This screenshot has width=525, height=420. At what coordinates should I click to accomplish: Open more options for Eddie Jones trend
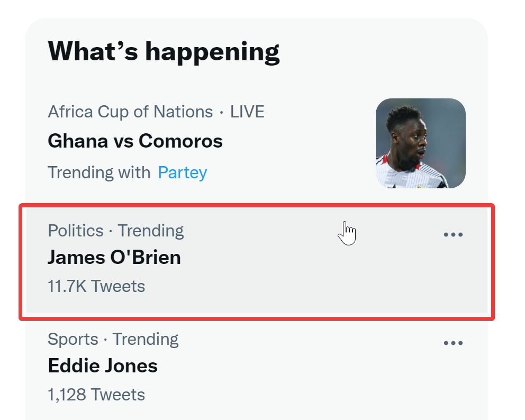coord(453,343)
